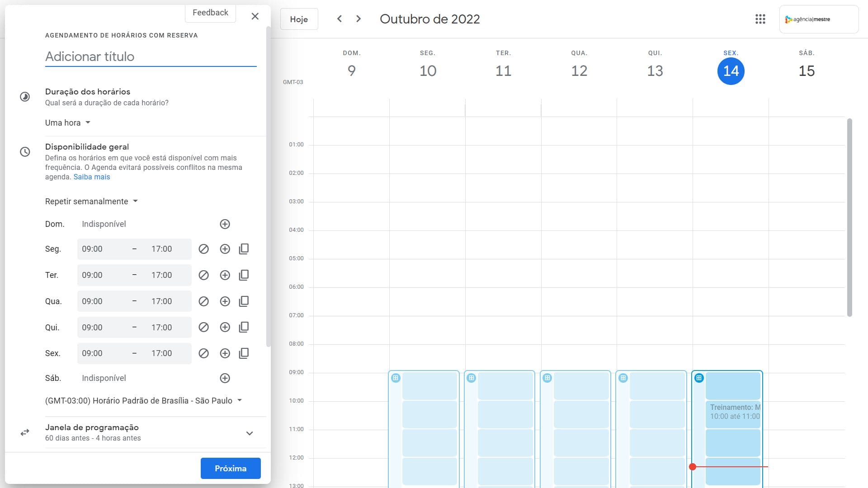The image size is (868, 488).
Task: Copy Wednesday (Qua.) hours to all days
Action: [244, 301]
